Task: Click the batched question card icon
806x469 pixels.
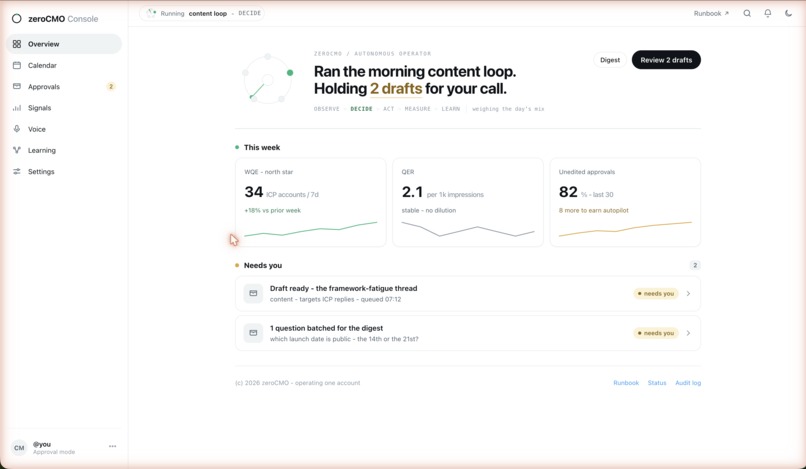Action: 253,333
